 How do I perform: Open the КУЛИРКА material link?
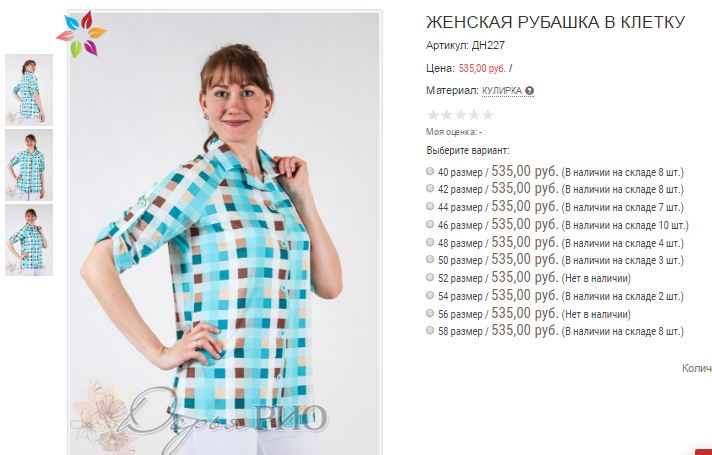point(502,91)
